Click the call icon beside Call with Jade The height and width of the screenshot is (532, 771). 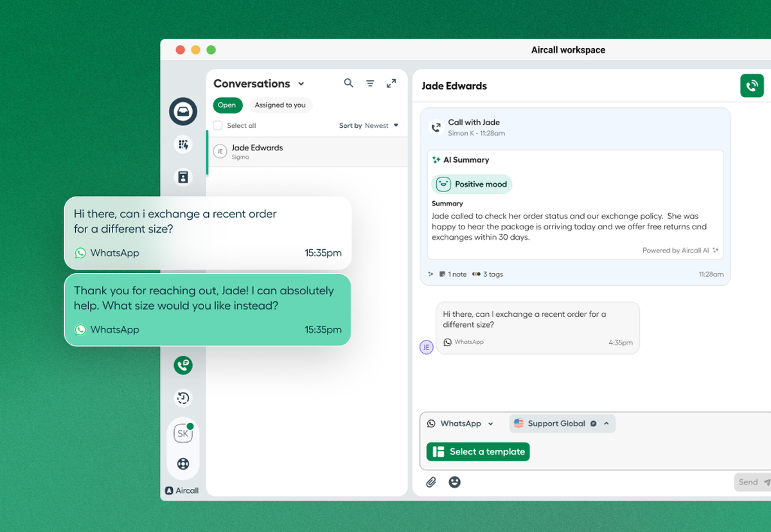tap(436, 127)
